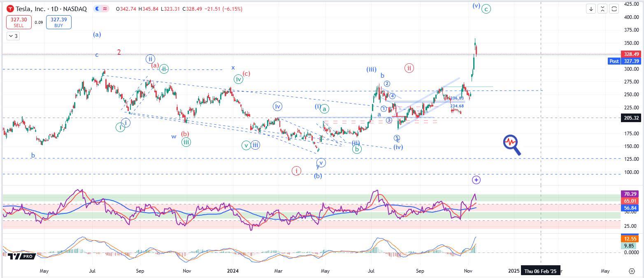The image size is (644, 278).
Task: Click the down-arrow button at the chart's top-right
Action: (x=591, y=9)
